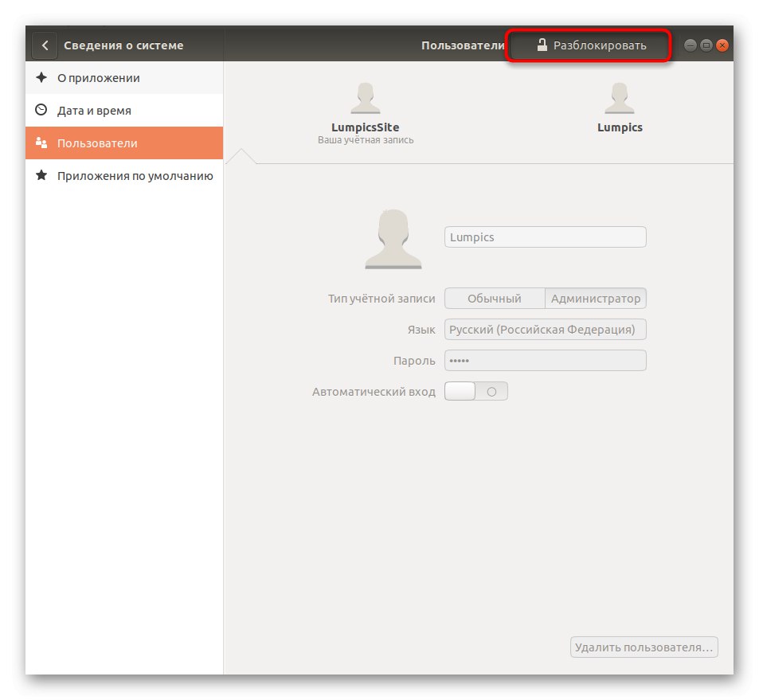Open О приложении section
The height and width of the screenshot is (700, 759).
pyautogui.click(x=124, y=78)
